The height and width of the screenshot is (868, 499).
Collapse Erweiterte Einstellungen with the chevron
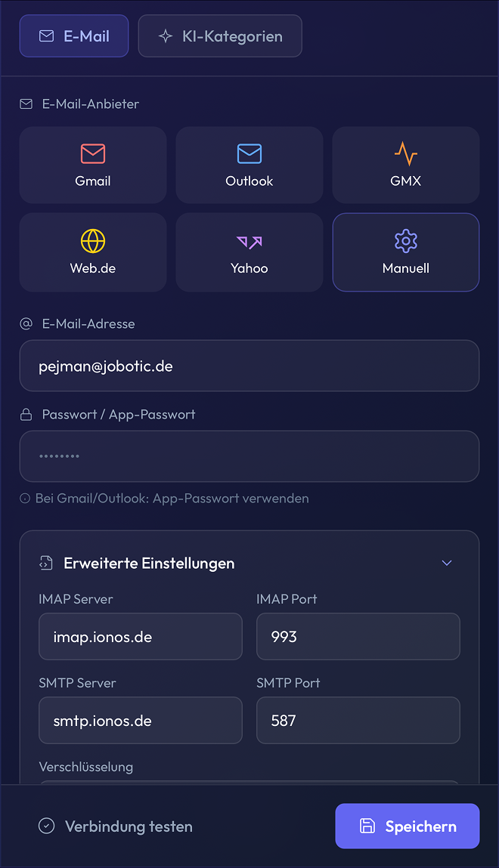click(x=447, y=563)
